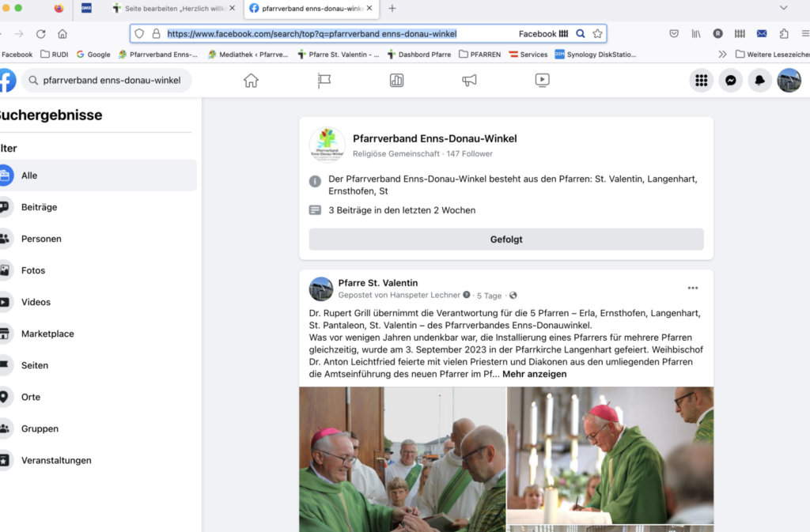Open the post options three-dots menu

click(x=693, y=288)
